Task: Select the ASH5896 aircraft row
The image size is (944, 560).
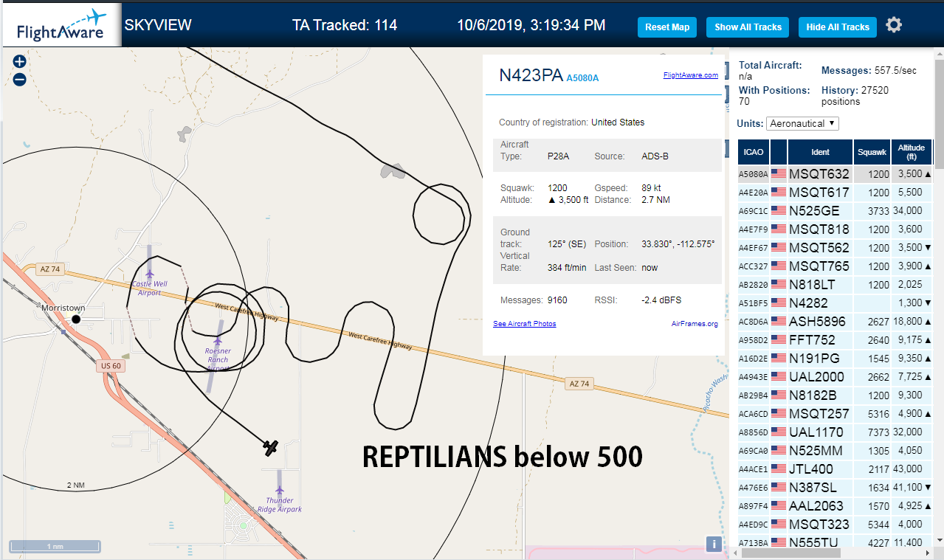Action: pos(836,322)
